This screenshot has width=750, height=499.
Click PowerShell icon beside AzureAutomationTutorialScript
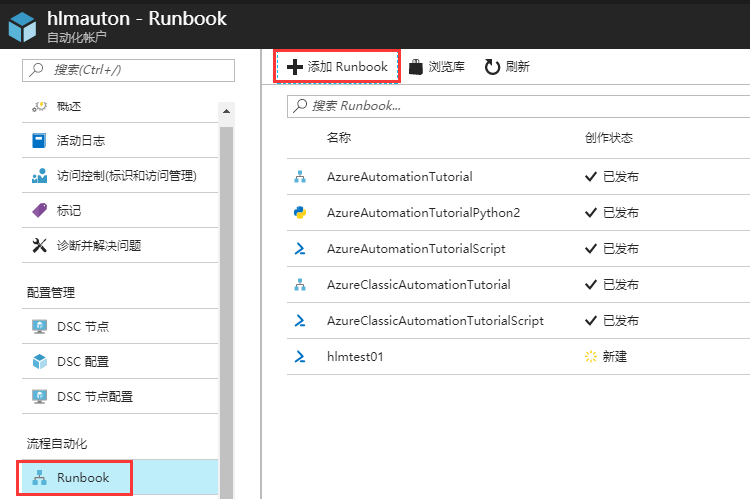(300, 249)
